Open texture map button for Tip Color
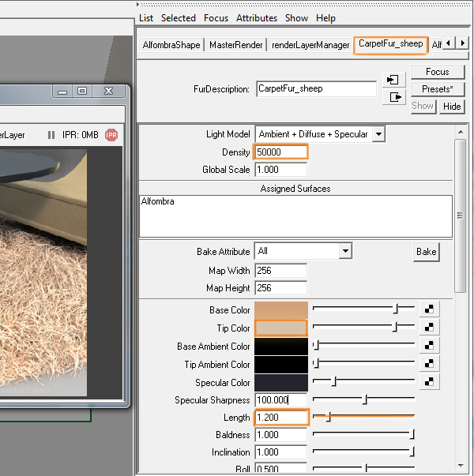 429,328
